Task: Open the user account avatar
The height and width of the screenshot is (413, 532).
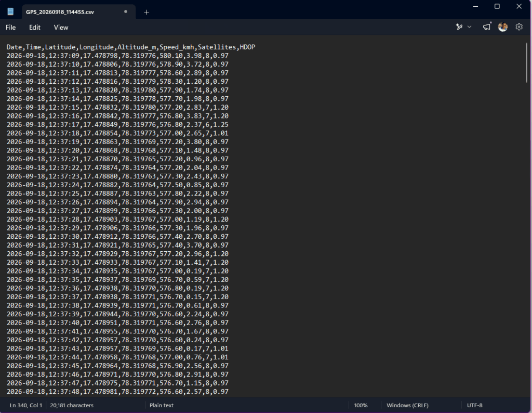Action: pos(503,27)
